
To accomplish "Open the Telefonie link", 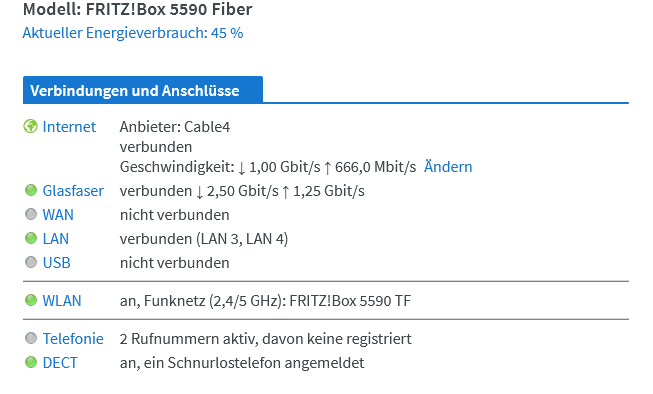I will [x=73, y=339].
